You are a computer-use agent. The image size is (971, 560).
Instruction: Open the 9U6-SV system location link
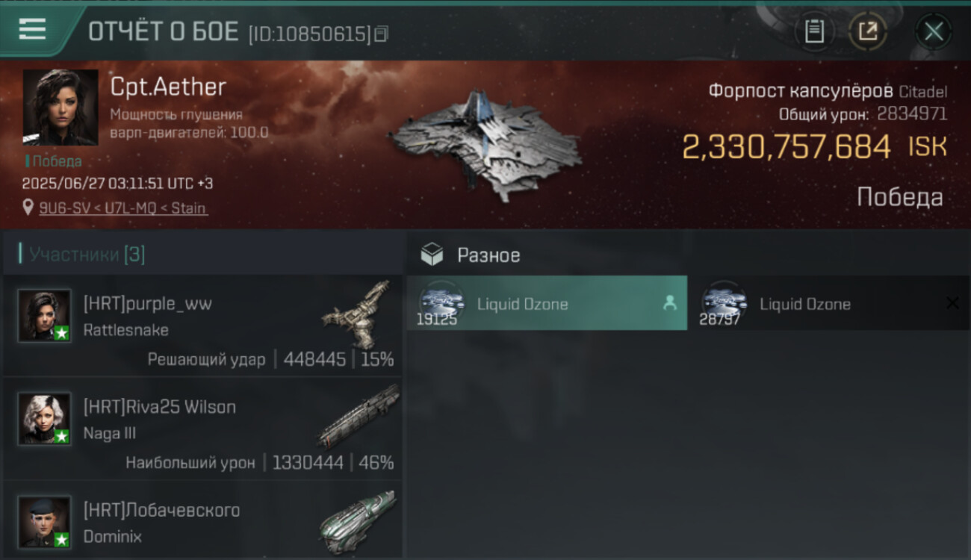click(123, 208)
